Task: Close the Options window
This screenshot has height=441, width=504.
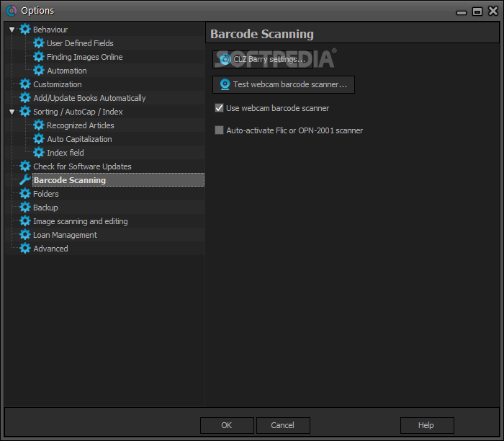Action: [x=493, y=11]
